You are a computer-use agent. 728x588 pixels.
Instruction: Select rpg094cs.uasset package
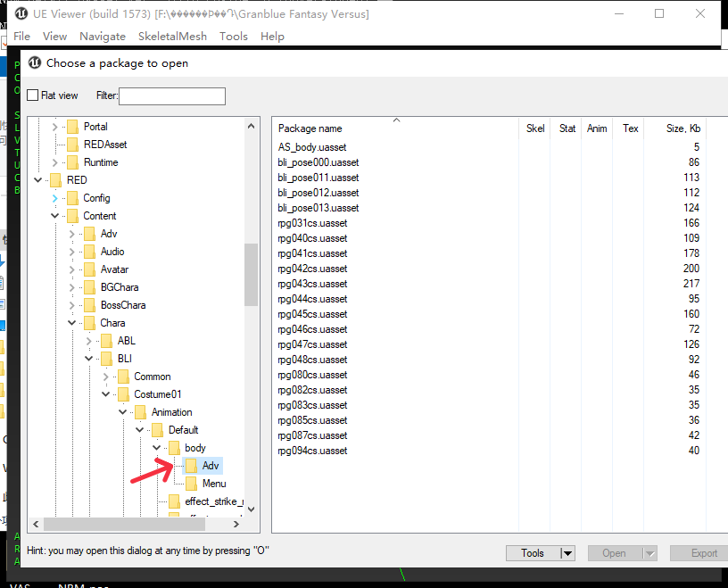point(312,451)
